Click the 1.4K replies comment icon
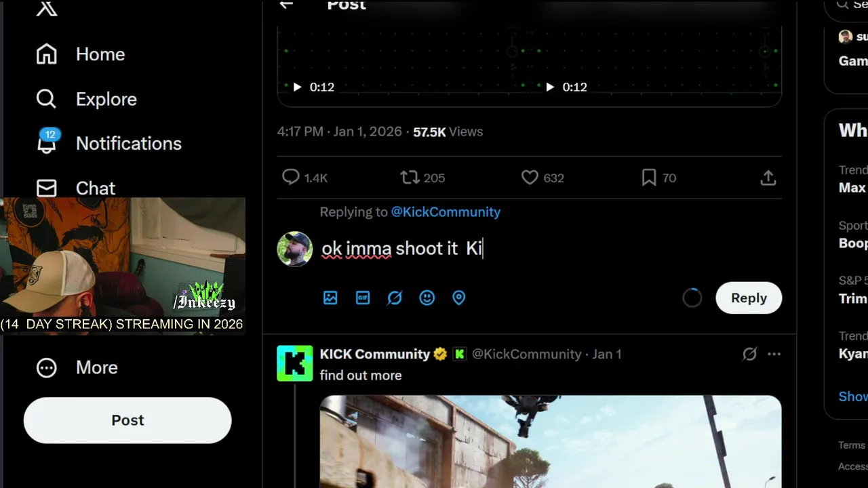The image size is (868, 488). (291, 178)
